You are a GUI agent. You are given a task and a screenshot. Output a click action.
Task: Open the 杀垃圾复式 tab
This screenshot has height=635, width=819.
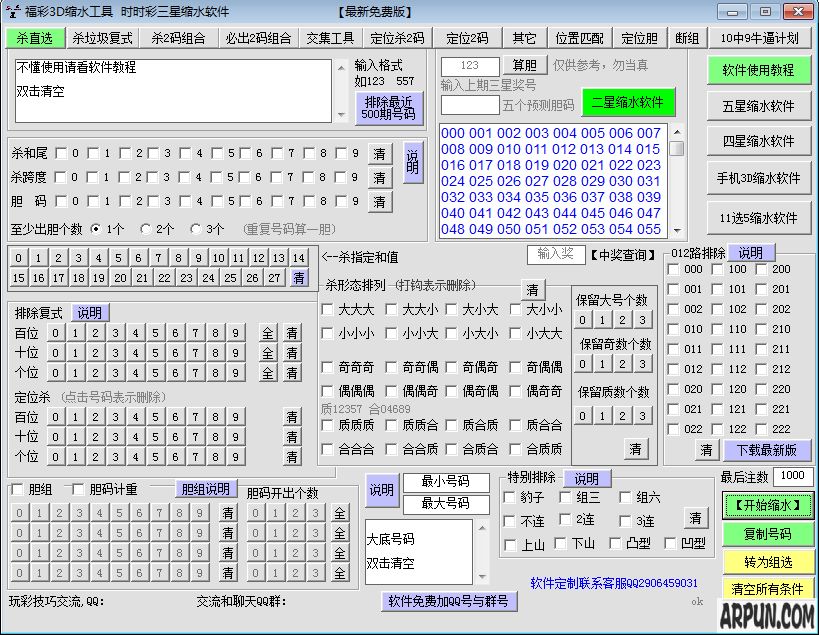click(x=102, y=38)
